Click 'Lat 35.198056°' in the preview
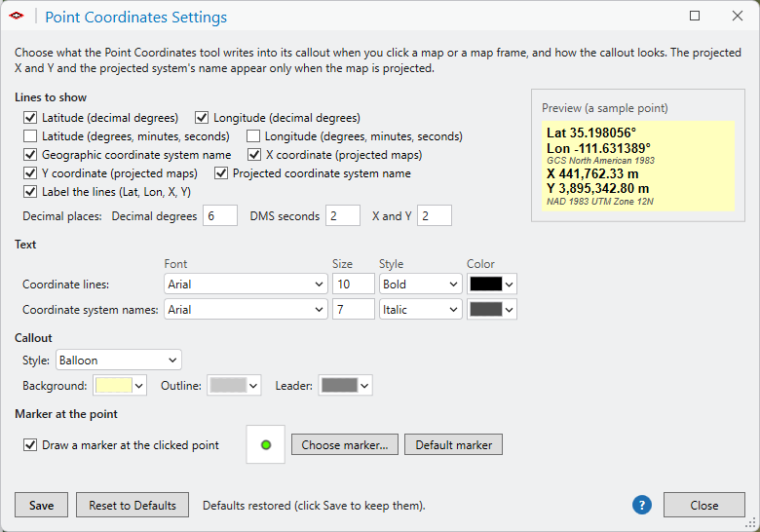Screen dimensions: 760x532 pyautogui.click(x=591, y=133)
